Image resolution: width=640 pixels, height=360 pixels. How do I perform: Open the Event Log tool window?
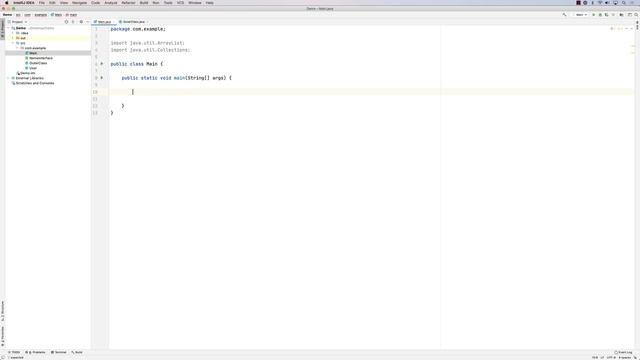(623, 352)
